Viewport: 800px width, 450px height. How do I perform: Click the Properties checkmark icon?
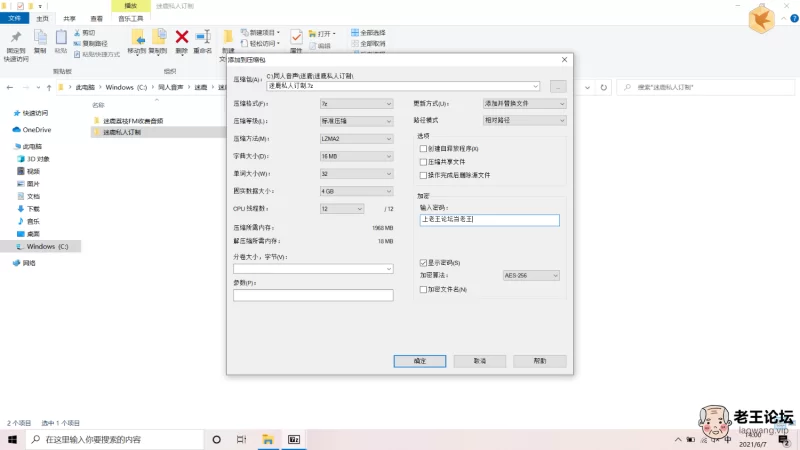coord(296,37)
